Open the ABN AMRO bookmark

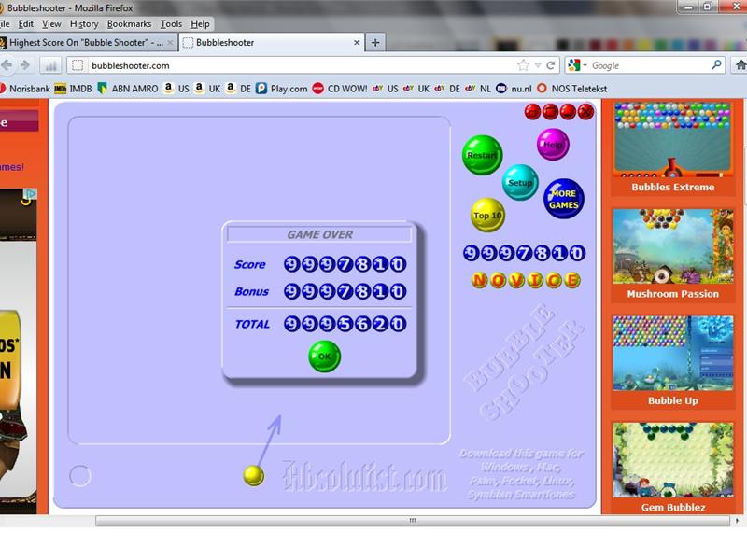tap(128, 89)
